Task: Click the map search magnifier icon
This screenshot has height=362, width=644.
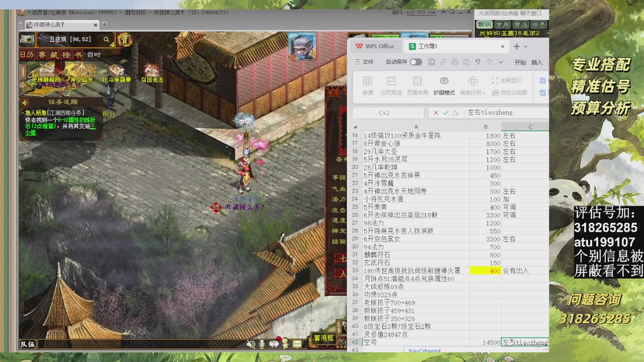Action: click(x=106, y=39)
